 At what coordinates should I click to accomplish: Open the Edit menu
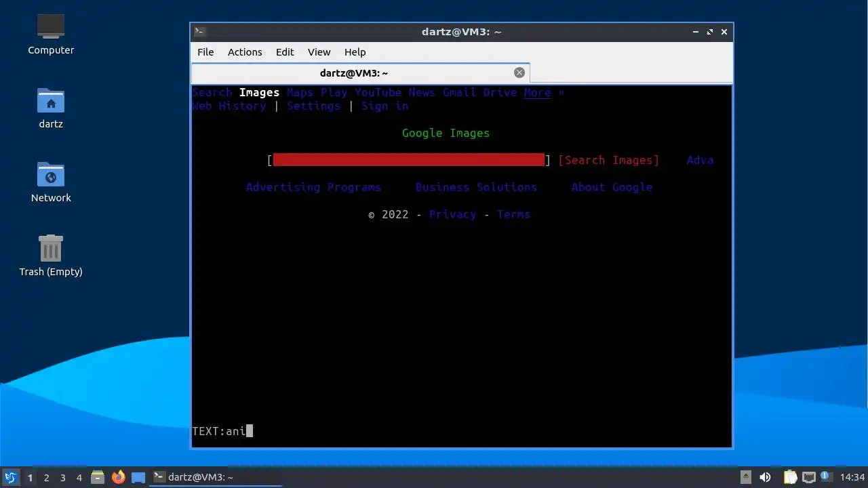pos(285,52)
